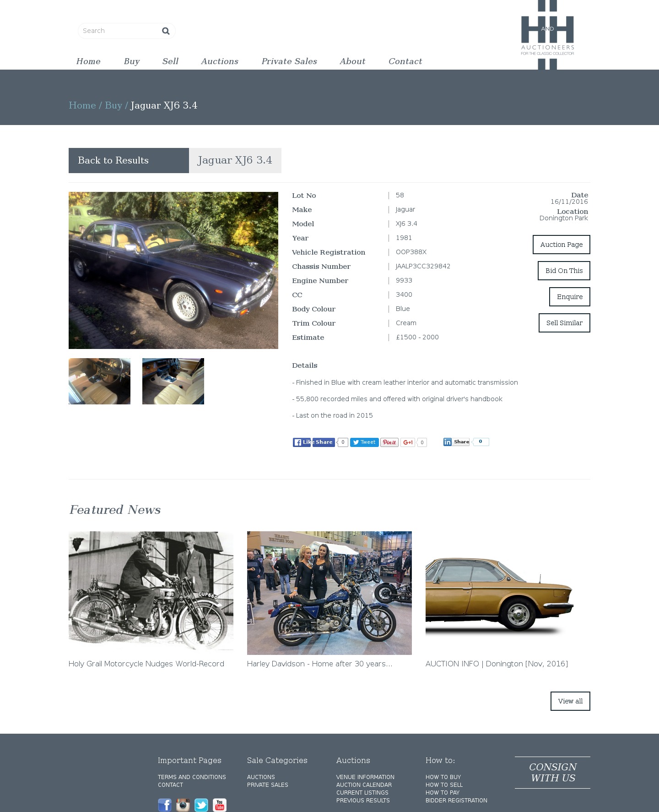
Task: Open the Home menu item
Action: 88,61
